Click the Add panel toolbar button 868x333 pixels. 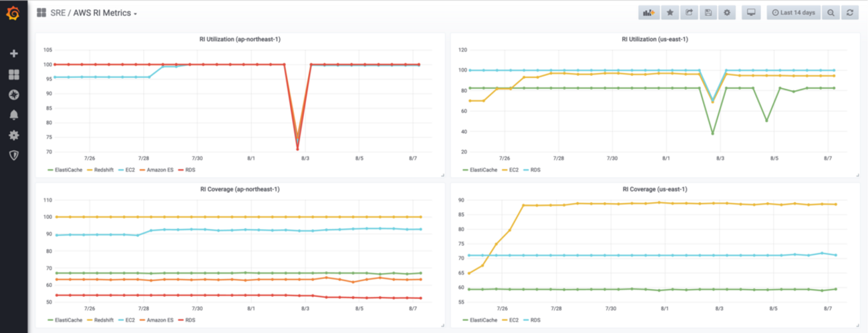[648, 13]
